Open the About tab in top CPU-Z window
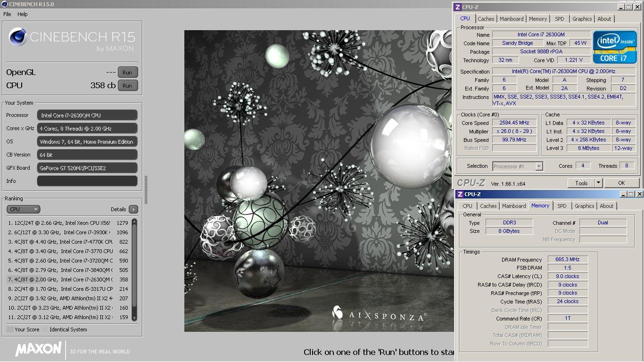 604,19
